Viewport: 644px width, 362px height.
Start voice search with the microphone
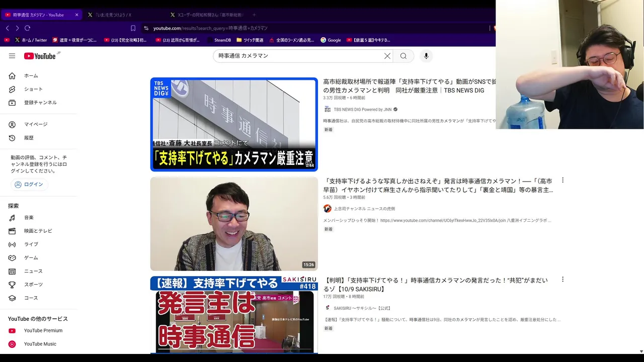pos(426,56)
